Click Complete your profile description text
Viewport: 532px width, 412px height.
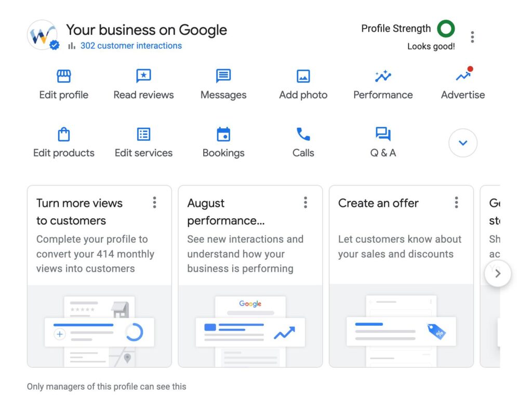click(96, 254)
